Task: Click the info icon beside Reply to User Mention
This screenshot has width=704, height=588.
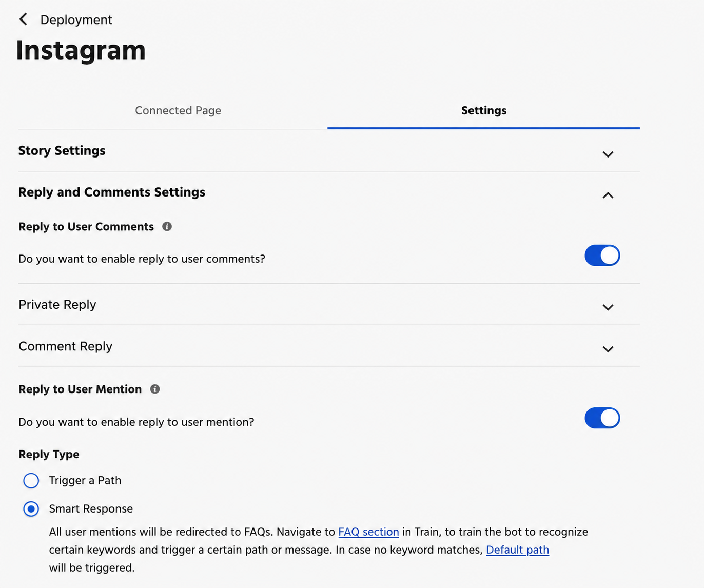Action: point(155,389)
